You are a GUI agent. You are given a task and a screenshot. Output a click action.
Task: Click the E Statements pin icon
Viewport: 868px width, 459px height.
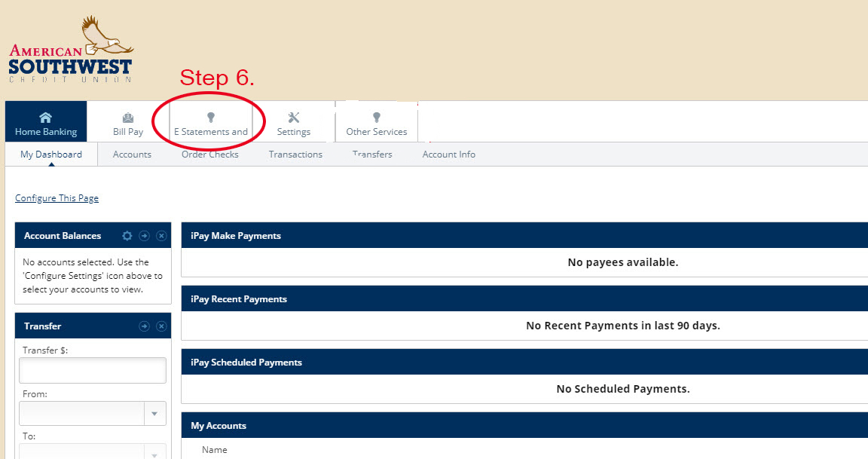coord(210,118)
